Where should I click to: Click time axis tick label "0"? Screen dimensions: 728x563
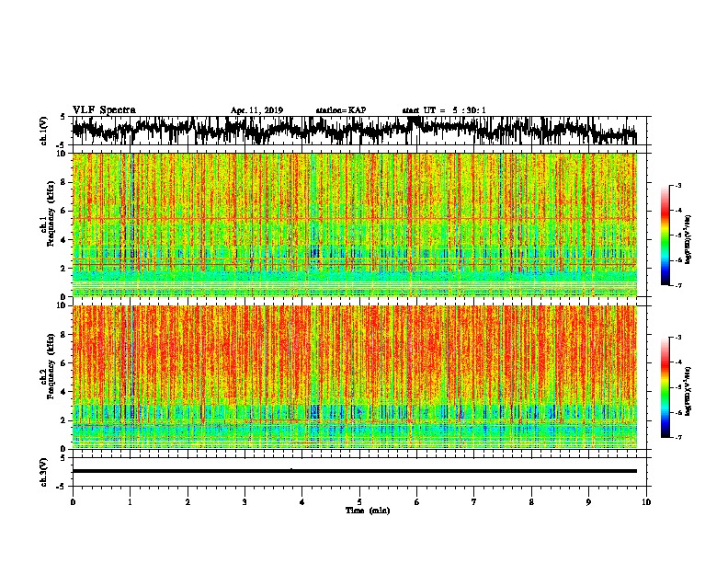(73, 502)
